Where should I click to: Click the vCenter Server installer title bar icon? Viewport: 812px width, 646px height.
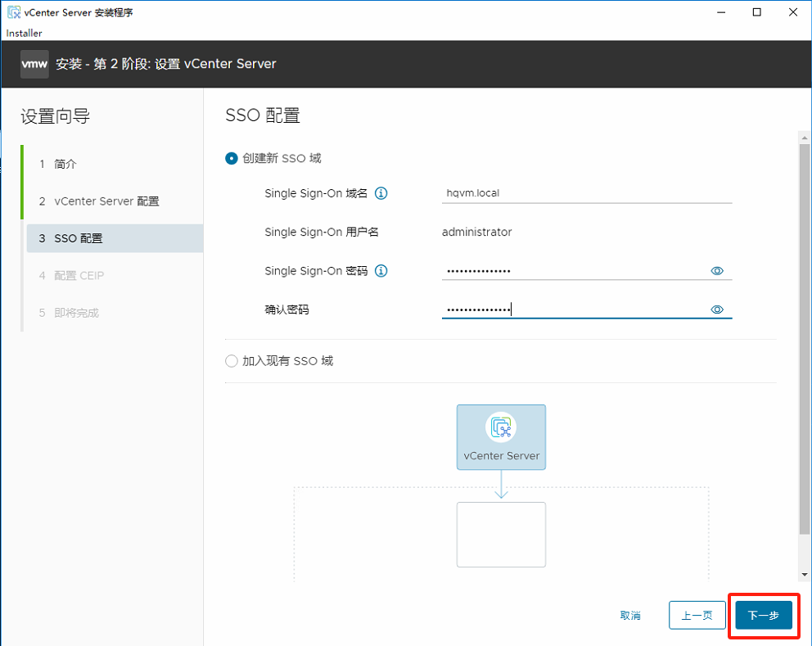pyautogui.click(x=13, y=12)
